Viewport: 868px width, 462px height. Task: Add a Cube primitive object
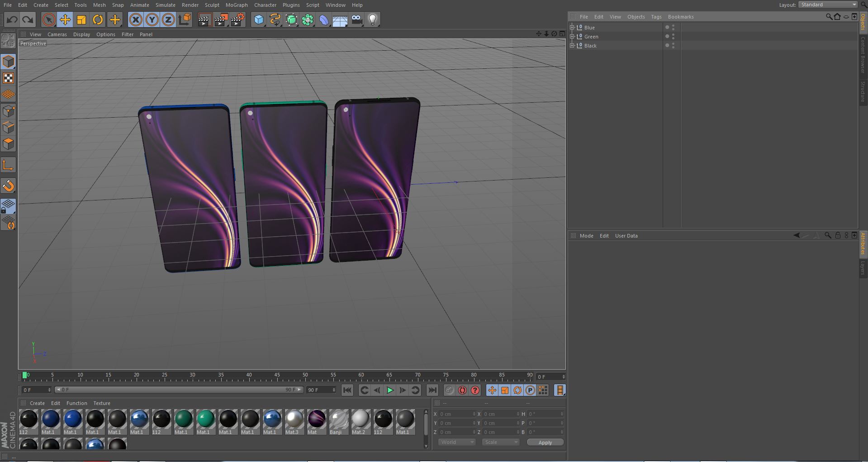[x=259, y=19]
